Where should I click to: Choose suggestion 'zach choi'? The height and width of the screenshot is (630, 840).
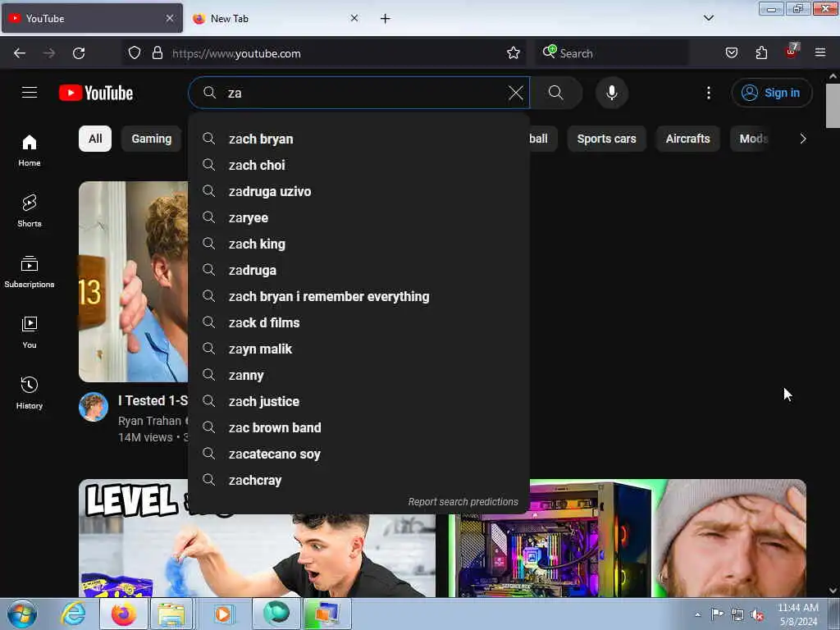click(359, 165)
